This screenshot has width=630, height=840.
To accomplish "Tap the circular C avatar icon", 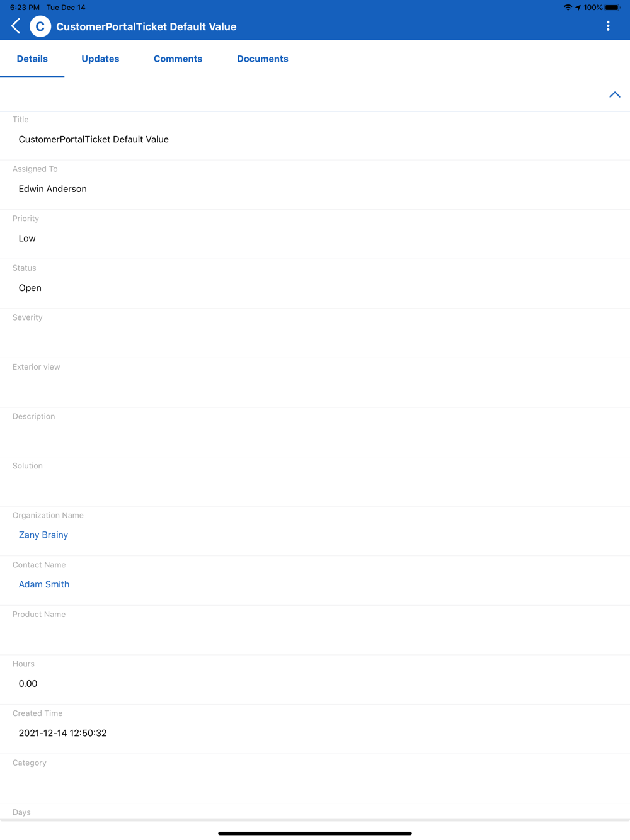I will tap(40, 26).
